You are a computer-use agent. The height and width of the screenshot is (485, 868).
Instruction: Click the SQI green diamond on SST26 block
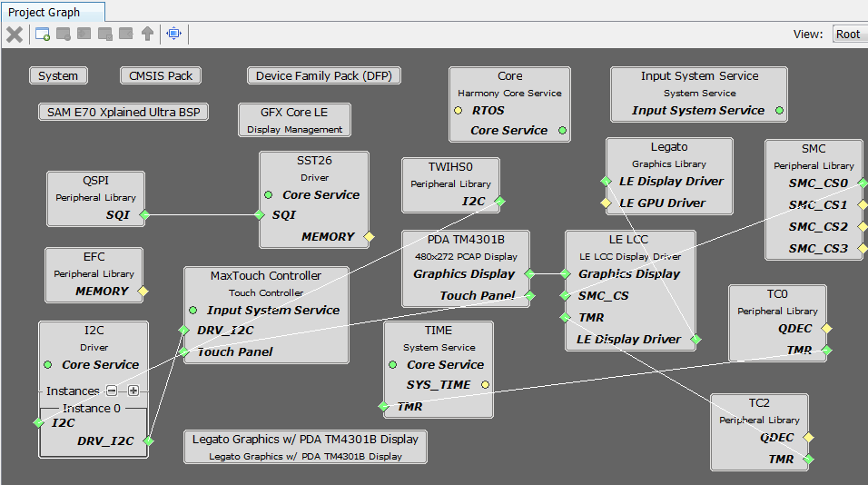(259, 215)
